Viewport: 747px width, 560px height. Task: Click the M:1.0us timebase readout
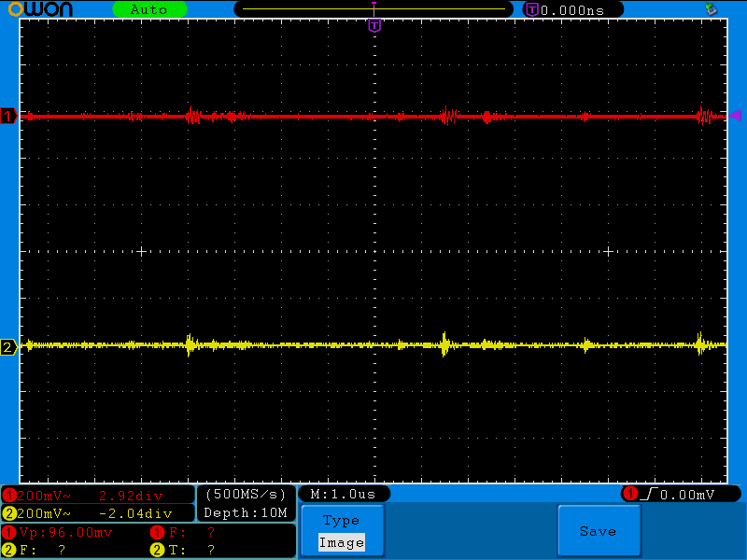pyautogui.click(x=343, y=495)
